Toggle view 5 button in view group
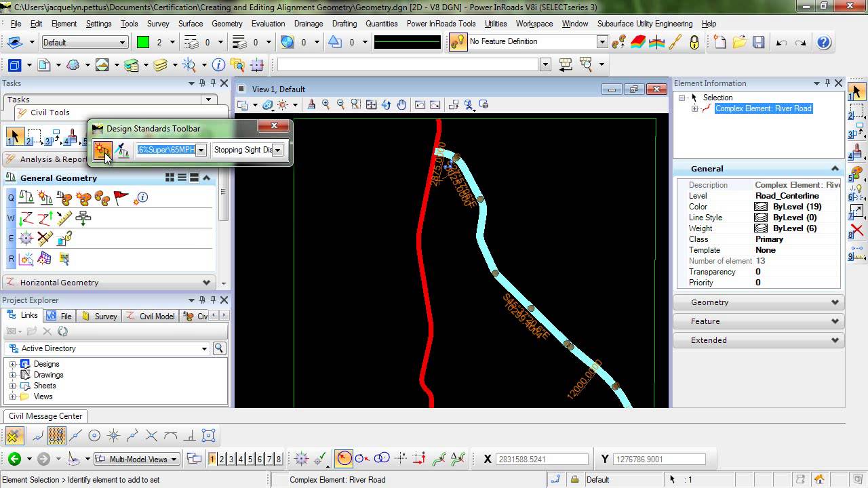The image size is (868, 488). 250,459
